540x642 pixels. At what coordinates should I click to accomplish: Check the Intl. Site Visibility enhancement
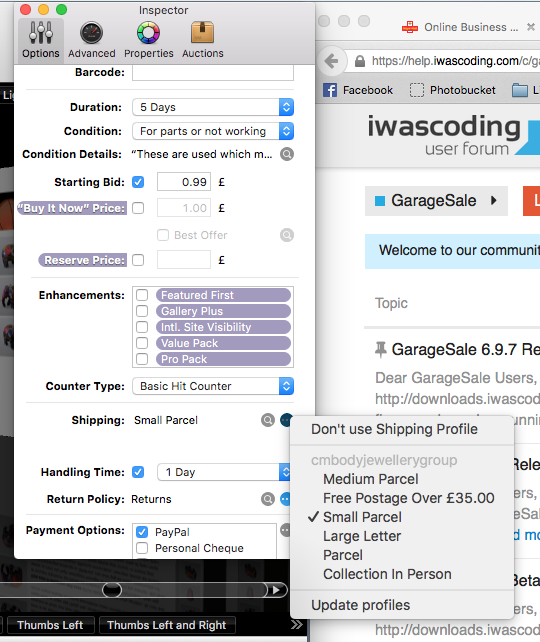142,327
